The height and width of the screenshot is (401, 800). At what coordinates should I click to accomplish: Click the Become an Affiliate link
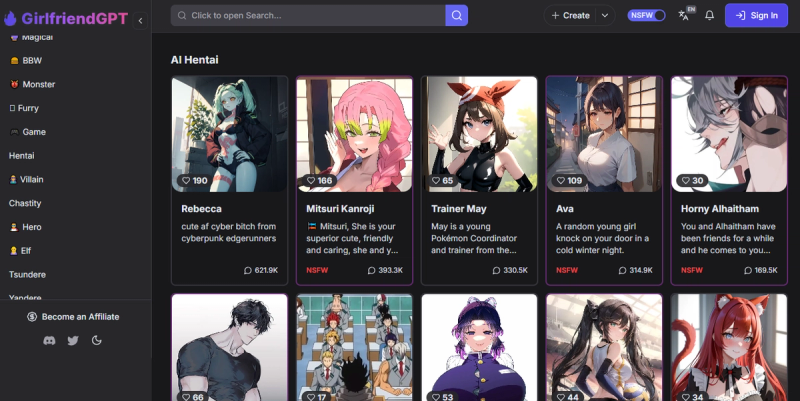point(73,317)
